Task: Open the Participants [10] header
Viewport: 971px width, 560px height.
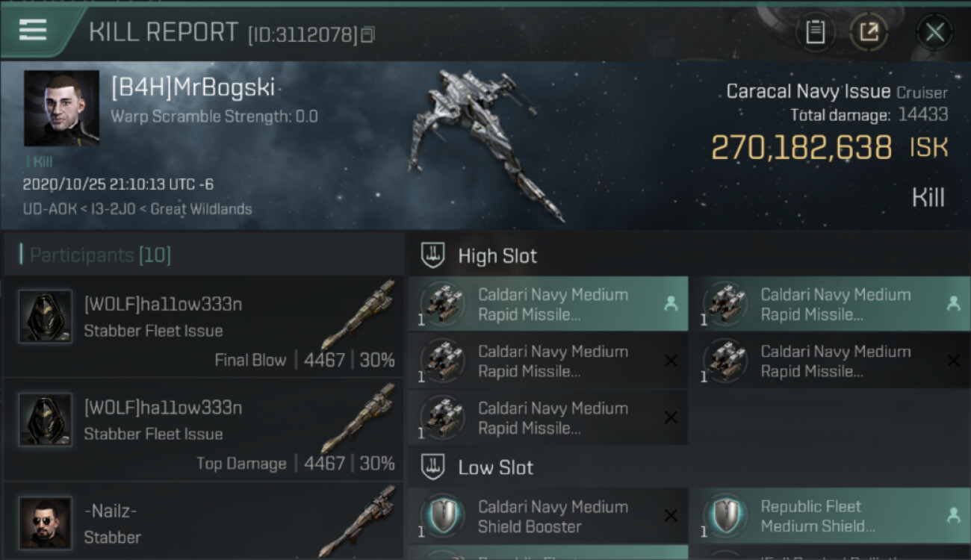Action: click(101, 255)
